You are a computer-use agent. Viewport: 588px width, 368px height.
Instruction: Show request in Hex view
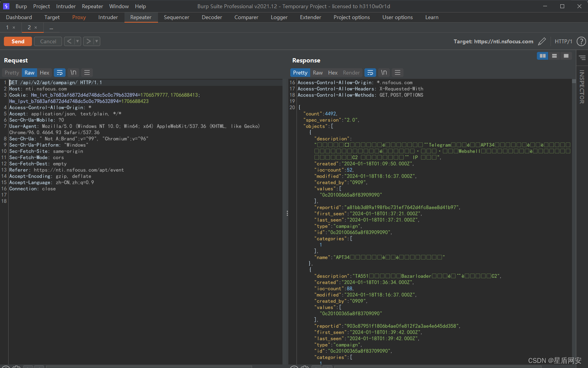pos(44,73)
